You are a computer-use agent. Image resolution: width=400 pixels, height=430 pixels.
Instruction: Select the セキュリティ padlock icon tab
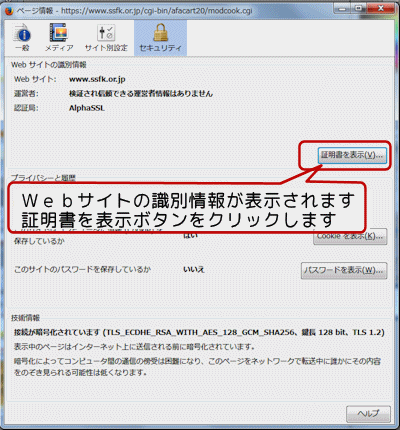[160, 37]
